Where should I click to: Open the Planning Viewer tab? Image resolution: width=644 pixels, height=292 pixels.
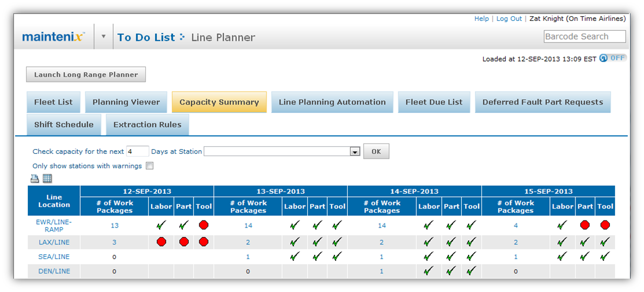click(x=126, y=102)
